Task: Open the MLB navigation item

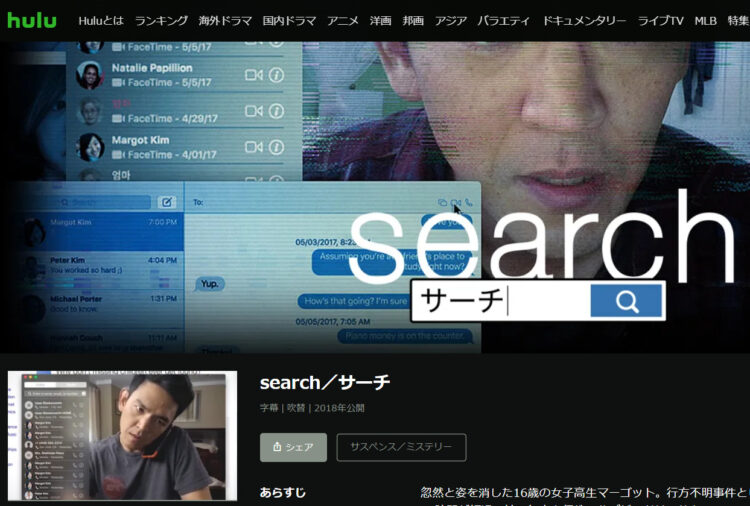Action: pos(706,21)
